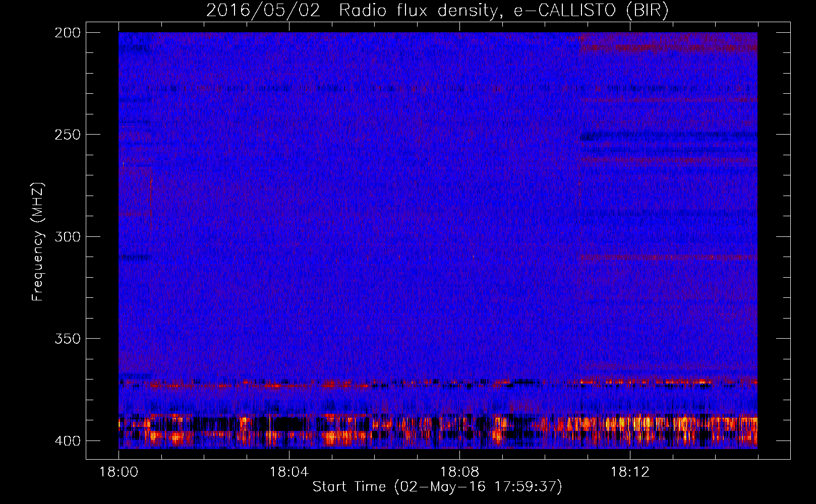Click the '300' frequency tick label
Screen dimensions: 816x504
click(x=68, y=236)
